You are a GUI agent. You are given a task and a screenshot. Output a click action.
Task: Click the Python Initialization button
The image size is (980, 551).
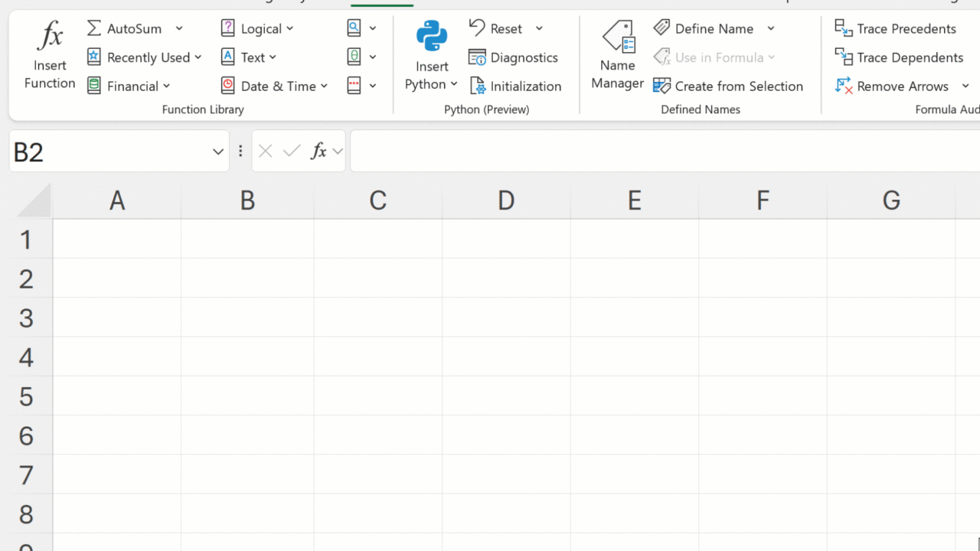pyautogui.click(x=516, y=86)
